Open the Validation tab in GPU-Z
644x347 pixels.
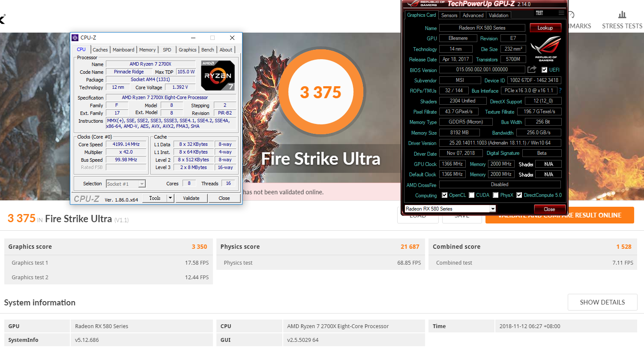[x=498, y=15]
